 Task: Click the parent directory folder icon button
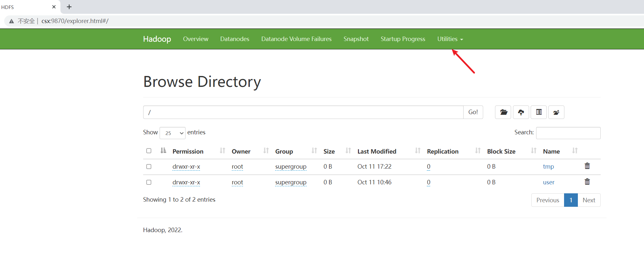[503, 112]
